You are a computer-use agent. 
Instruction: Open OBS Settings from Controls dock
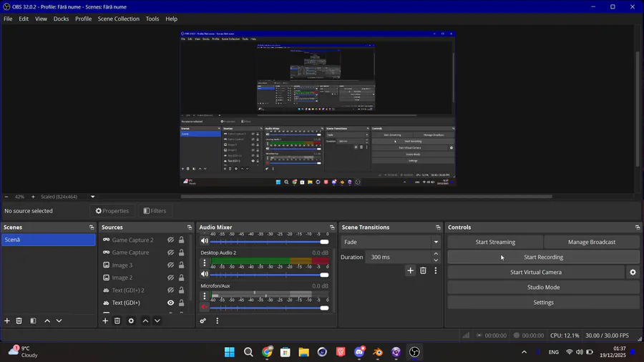click(x=543, y=303)
